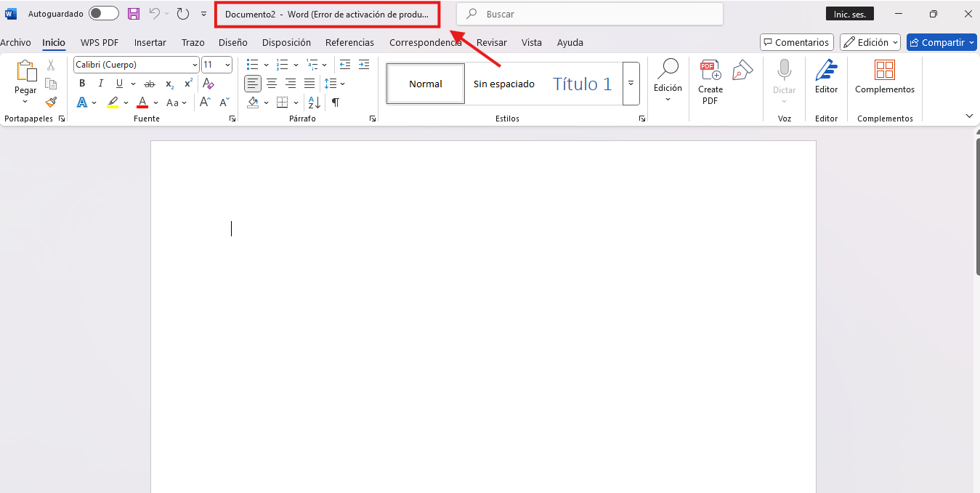Show paragraph marks with pilcrow icon

tap(335, 103)
